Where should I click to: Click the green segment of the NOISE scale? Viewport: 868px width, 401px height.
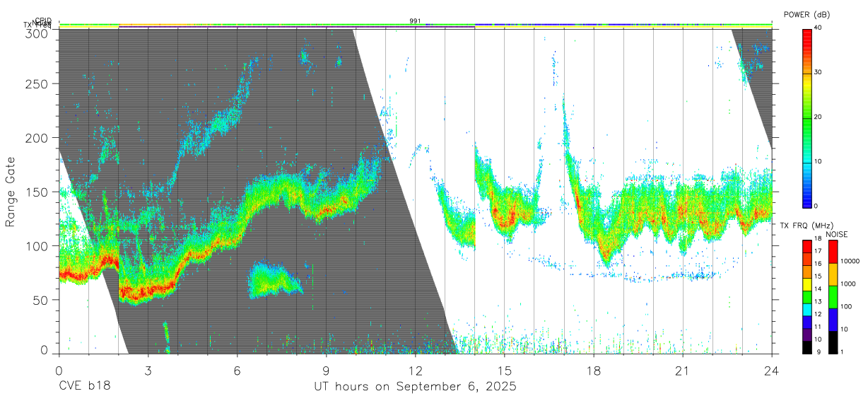[x=833, y=296]
